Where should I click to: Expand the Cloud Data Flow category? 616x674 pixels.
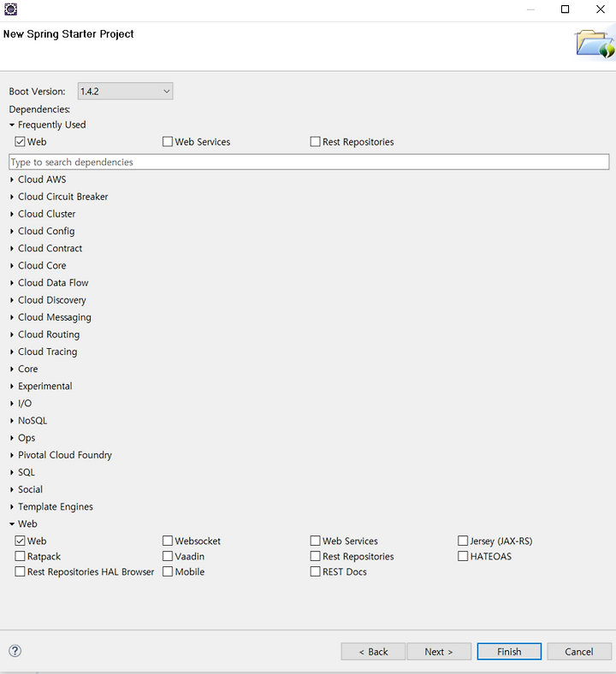coord(12,282)
